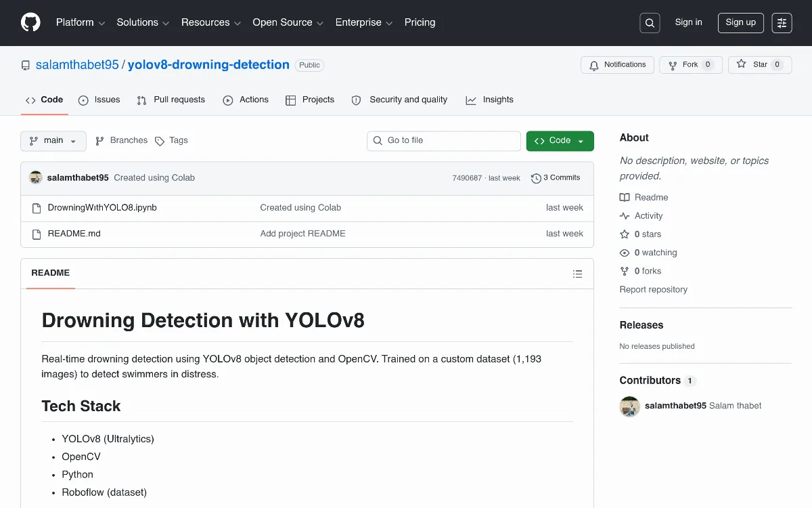Open yolov8-drowning-detection repository name link
This screenshot has width=812, height=508.
[x=208, y=65]
